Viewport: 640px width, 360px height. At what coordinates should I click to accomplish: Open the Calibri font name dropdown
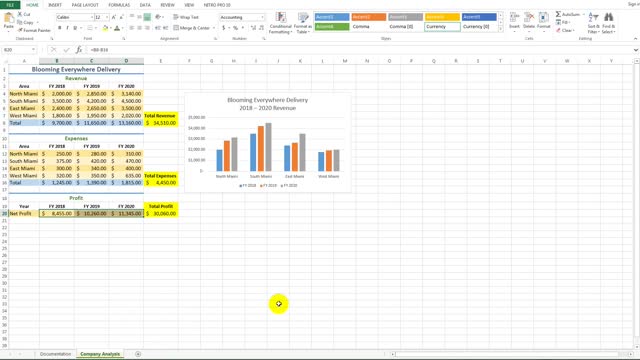(91, 17)
